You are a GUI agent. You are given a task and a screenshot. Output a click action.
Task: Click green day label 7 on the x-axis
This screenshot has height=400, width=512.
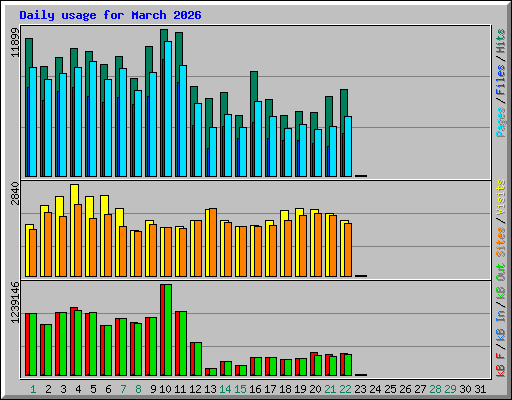point(123,389)
